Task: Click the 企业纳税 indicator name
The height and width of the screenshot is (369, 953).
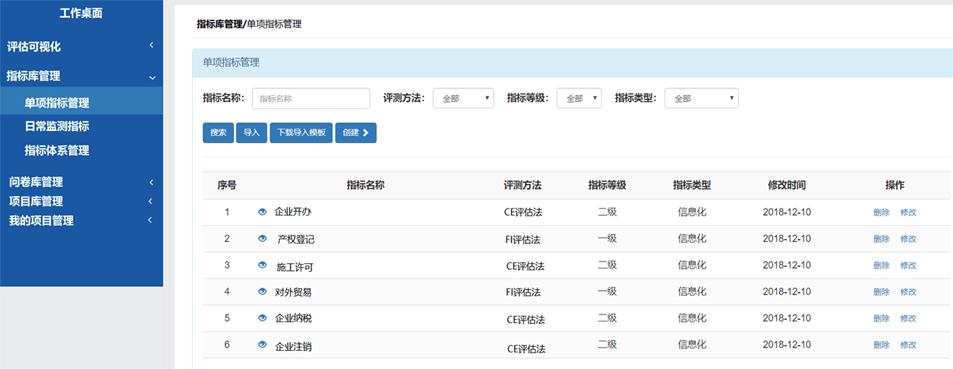Action: pyautogui.click(x=293, y=318)
